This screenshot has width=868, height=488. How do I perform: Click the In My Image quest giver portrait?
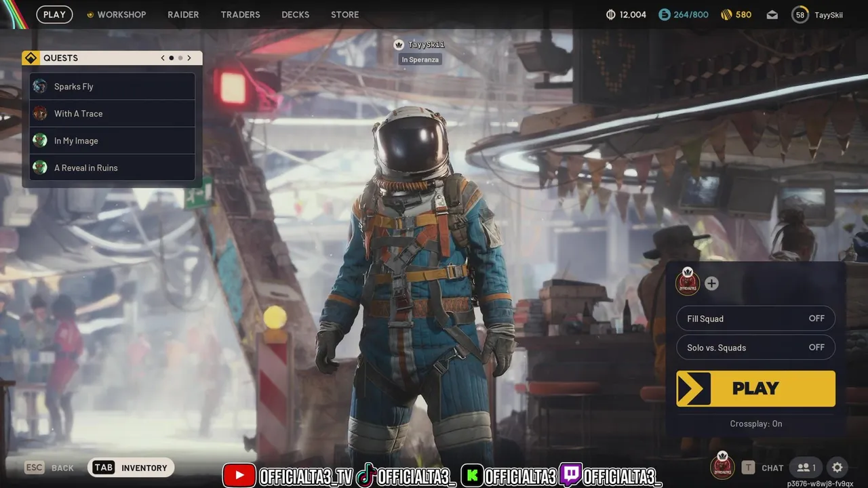coord(40,140)
